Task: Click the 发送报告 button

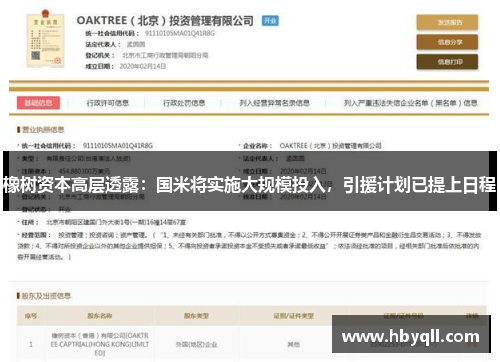Action: pos(447,22)
